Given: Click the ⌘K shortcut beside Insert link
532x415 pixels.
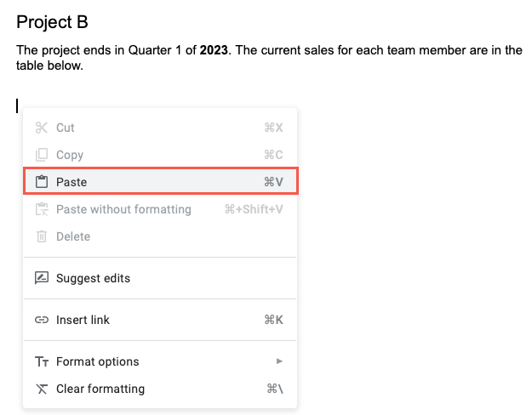Looking at the screenshot, I should click(x=273, y=320).
